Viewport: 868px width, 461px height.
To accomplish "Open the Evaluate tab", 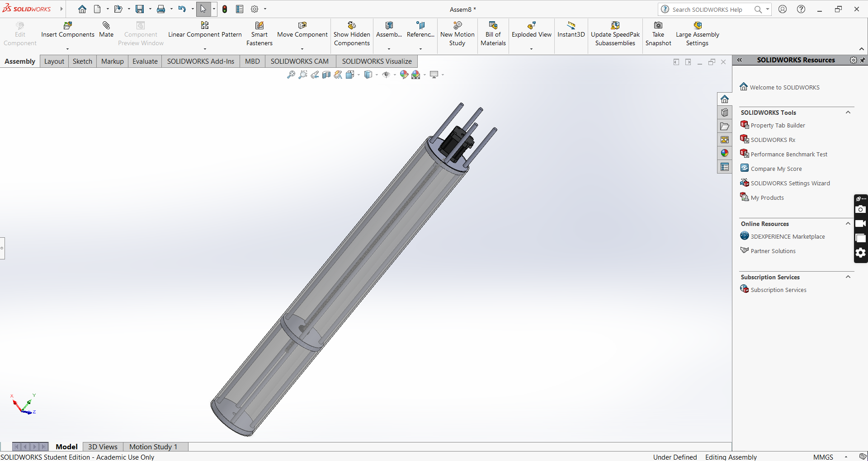I will 145,61.
